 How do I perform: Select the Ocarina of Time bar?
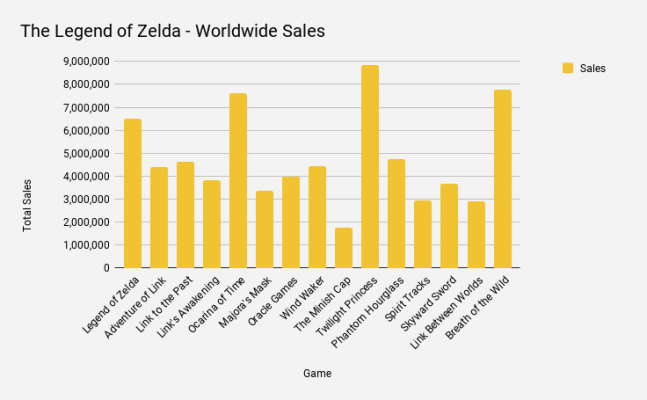238,180
